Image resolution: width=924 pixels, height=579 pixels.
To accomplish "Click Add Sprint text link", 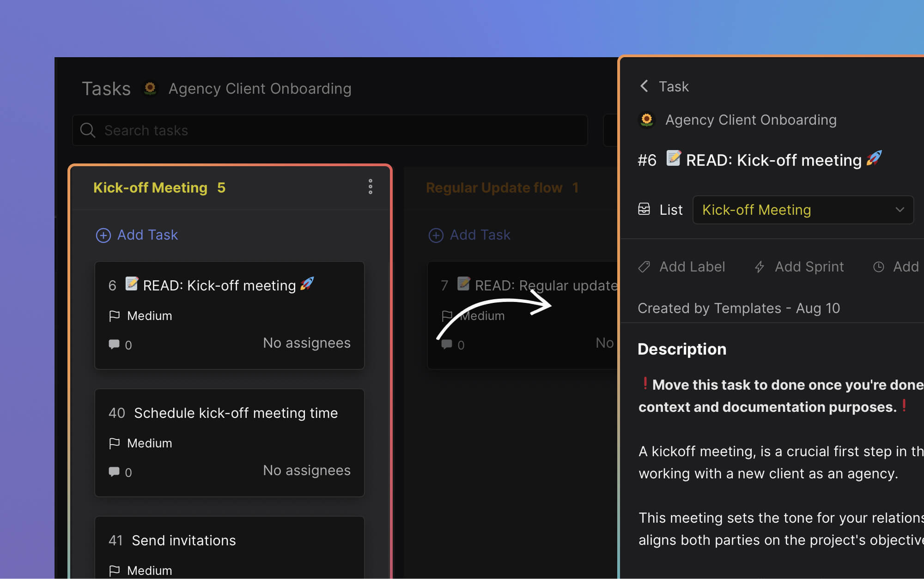I will (809, 267).
